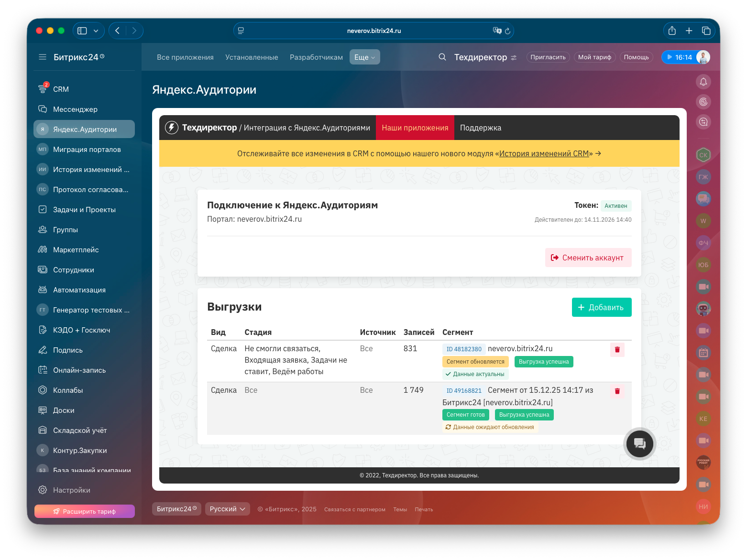Open История изменений item in left menu

pyautogui.click(x=84, y=169)
